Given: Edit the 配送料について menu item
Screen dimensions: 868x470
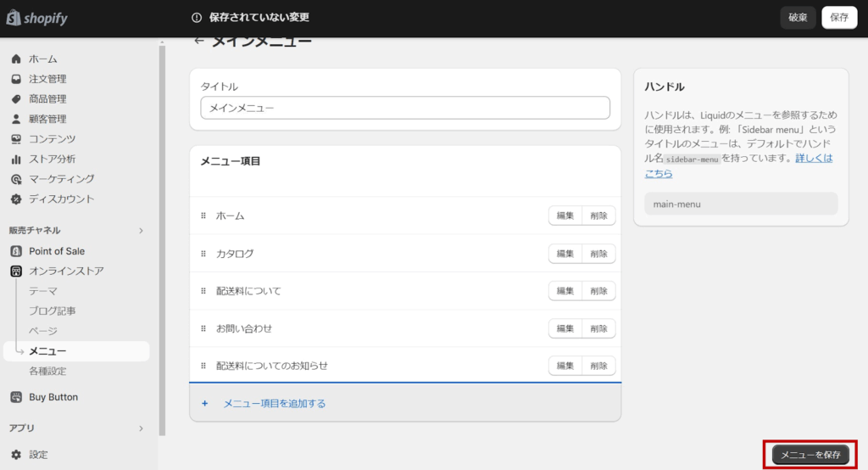Looking at the screenshot, I should [x=565, y=290].
